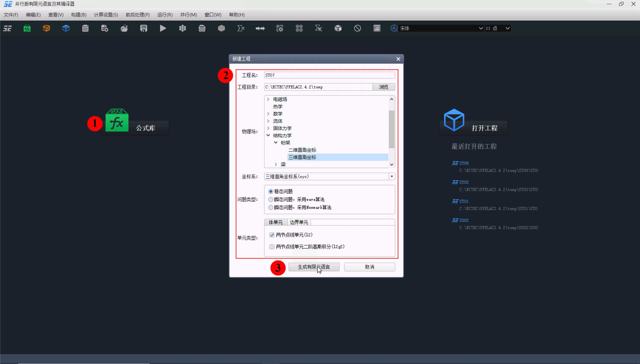Click the orange cube toolbar icon
This screenshot has width=640, height=364.
(47, 28)
